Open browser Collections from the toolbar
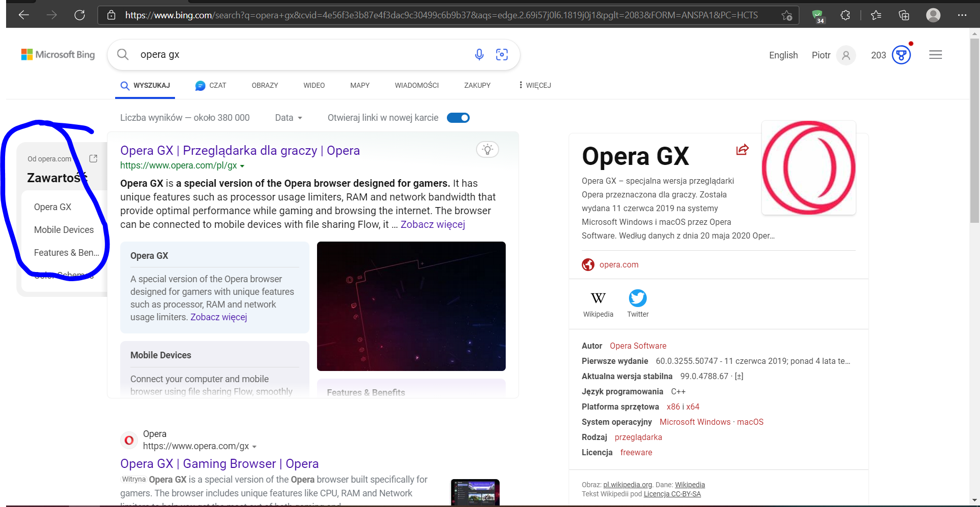The width and height of the screenshot is (980, 507). click(903, 15)
